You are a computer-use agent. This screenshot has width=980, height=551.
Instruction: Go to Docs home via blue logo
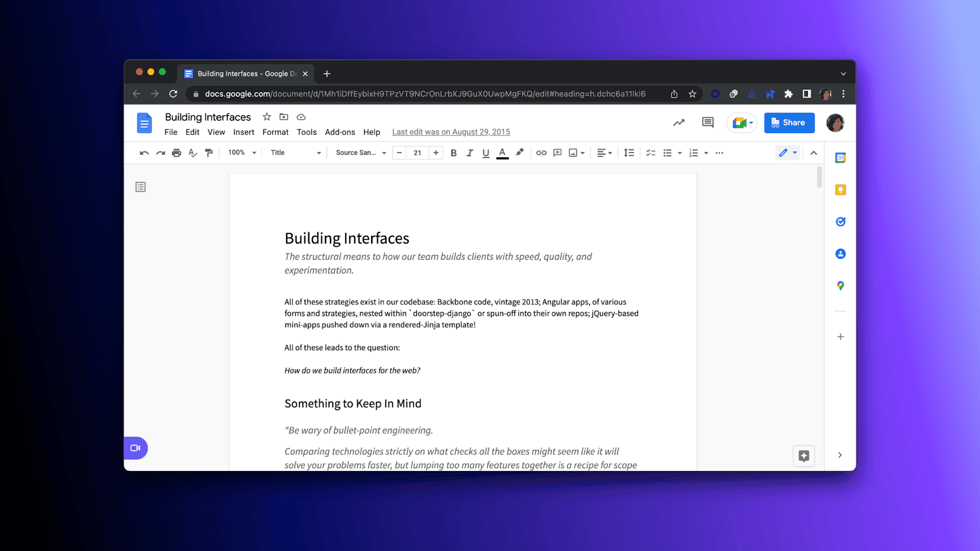(x=144, y=123)
